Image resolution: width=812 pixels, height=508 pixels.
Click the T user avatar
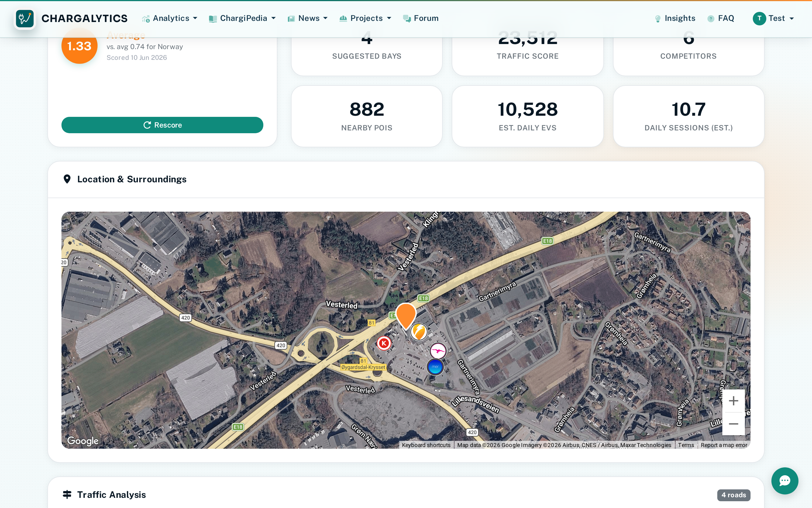click(x=759, y=18)
